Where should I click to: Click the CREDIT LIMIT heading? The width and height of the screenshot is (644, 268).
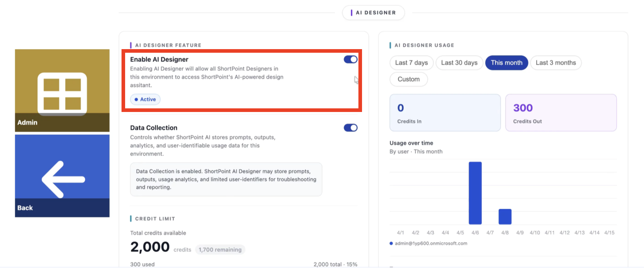point(155,219)
